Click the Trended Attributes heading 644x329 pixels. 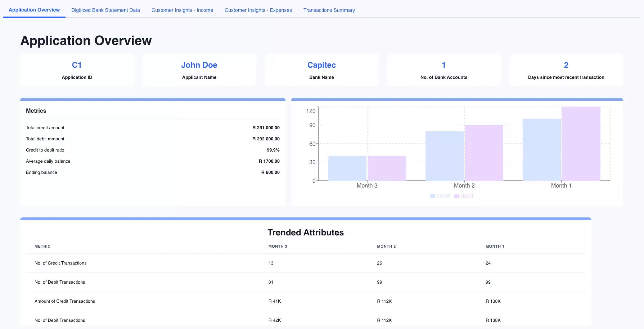pyautogui.click(x=306, y=233)
